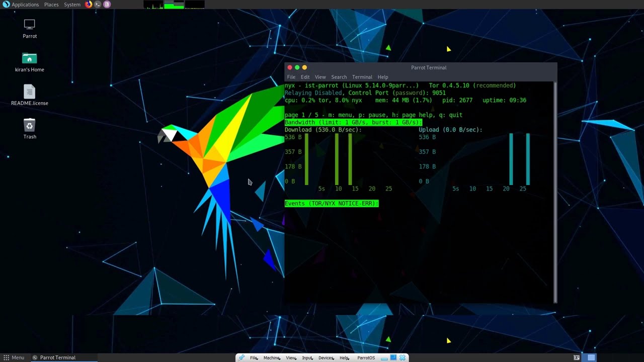Close the Parrot Terminal window red button

tap(289, 67)
